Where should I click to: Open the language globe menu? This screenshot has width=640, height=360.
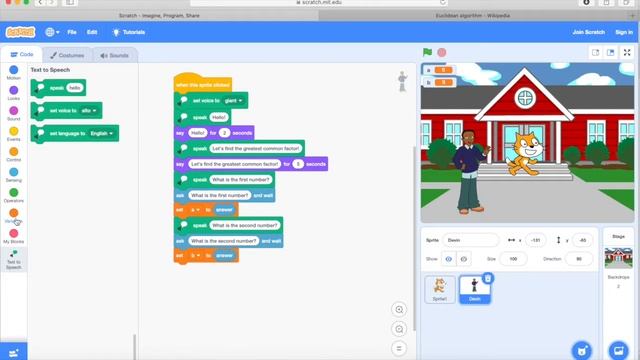52,32
